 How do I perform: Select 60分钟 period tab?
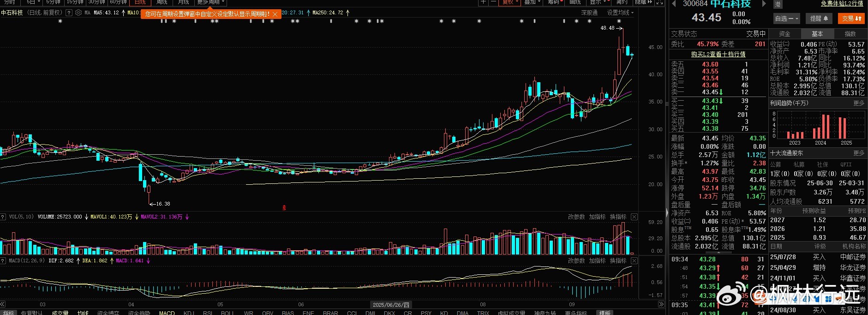click(x=119, y=2)
